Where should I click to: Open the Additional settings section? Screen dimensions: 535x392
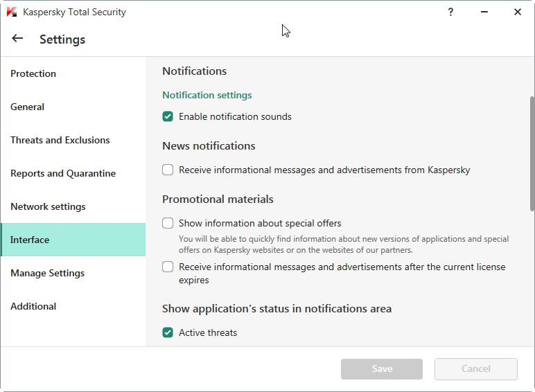coord(73,306)
